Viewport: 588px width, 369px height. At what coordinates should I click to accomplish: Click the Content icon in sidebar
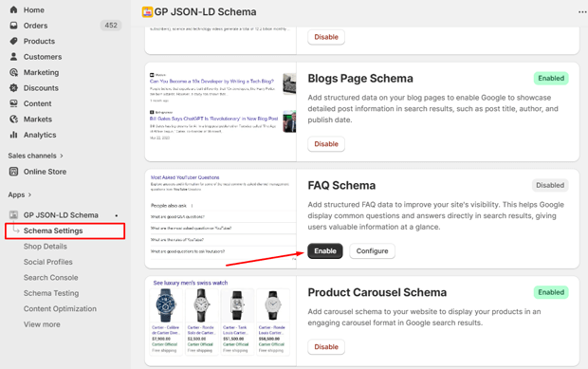coord(14,103)
